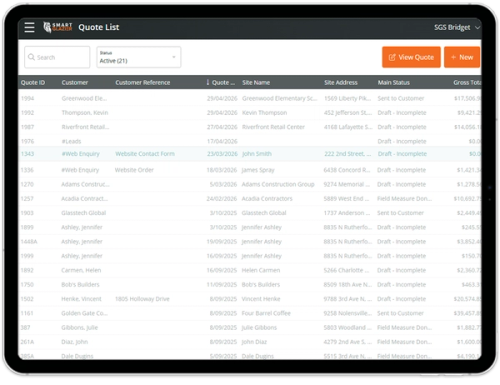This screenshot has width=500, height=385.
Task: Select quote ID 1448A
Action: pos(29,242)
